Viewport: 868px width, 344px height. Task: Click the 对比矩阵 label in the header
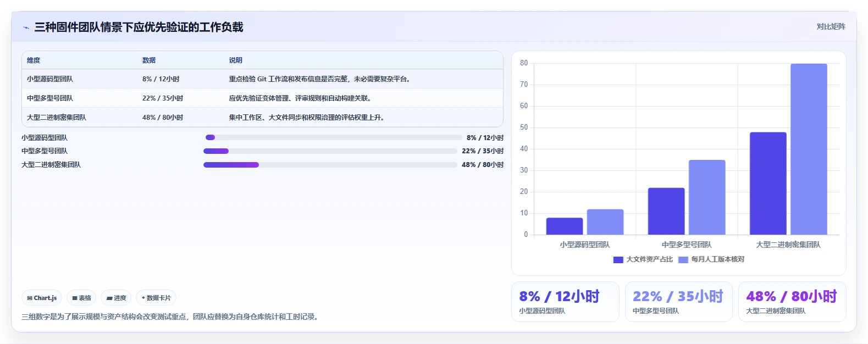[831, 26]
